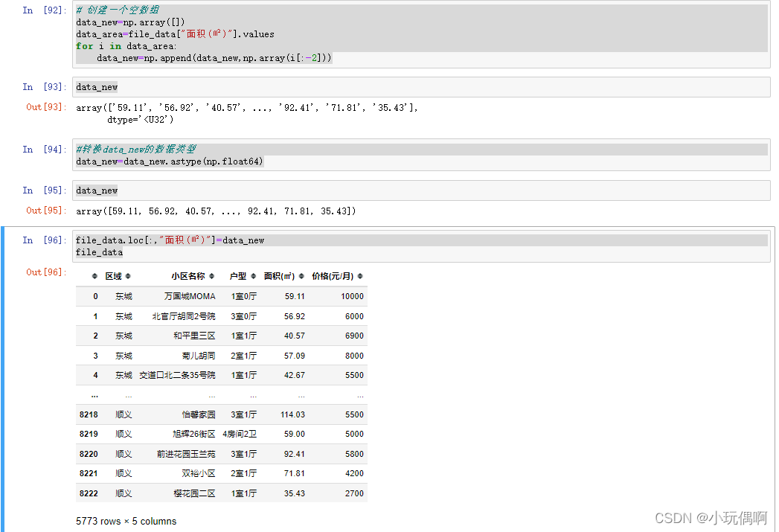The height and width of the screenshot is (532, 779).
Task: Click the In [92] prompt label
Action: click(x=44, y=10)
